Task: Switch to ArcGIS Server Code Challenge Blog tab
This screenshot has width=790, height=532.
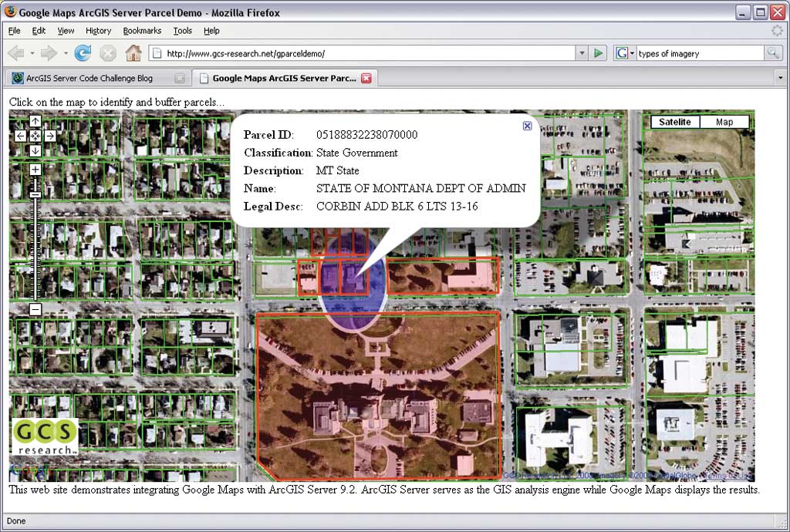Action: click(x=96, y=78)
